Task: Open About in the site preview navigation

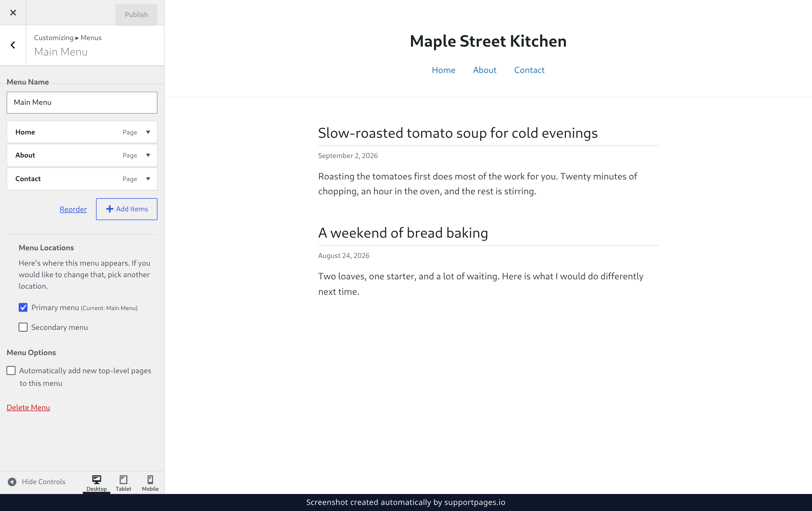Action: pos(484,70)
